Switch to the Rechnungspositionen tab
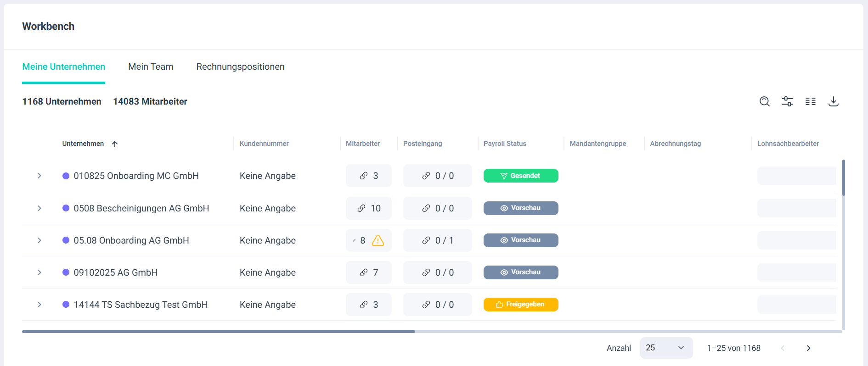Viewport: 868px width, 366px height. [240, 67]
